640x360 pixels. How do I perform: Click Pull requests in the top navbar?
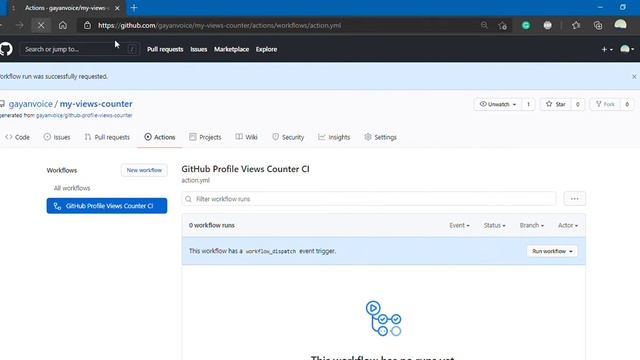(165, 49)
